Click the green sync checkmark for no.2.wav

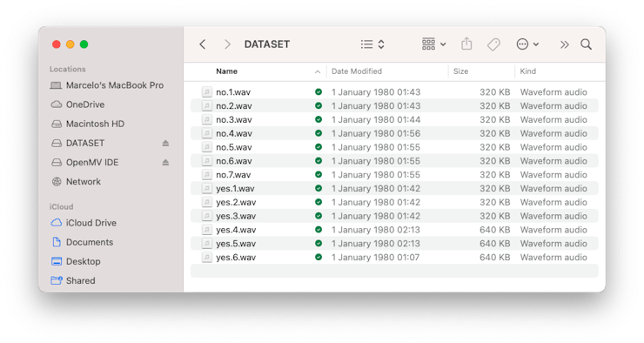coord(319,106)
